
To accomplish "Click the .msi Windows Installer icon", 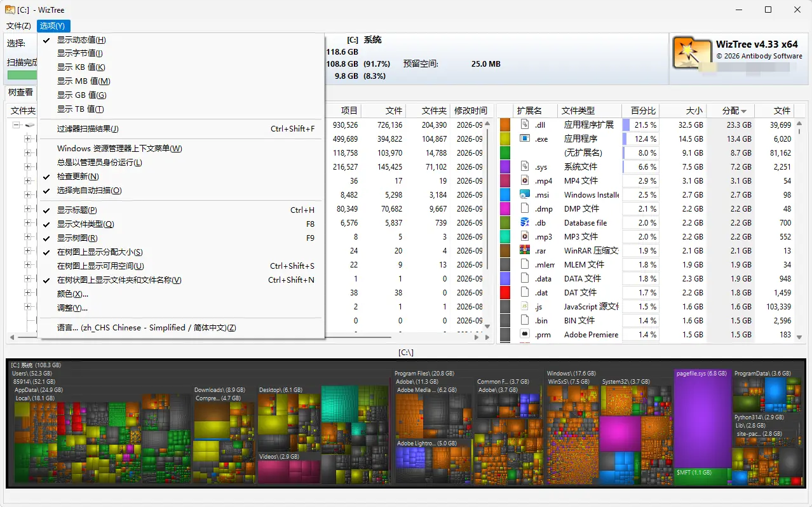I will tap(525, 194).
